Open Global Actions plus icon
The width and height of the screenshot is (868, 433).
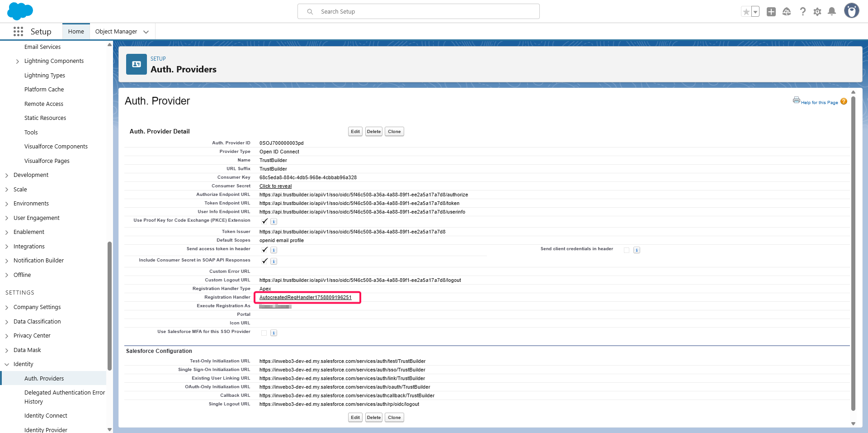771,12
